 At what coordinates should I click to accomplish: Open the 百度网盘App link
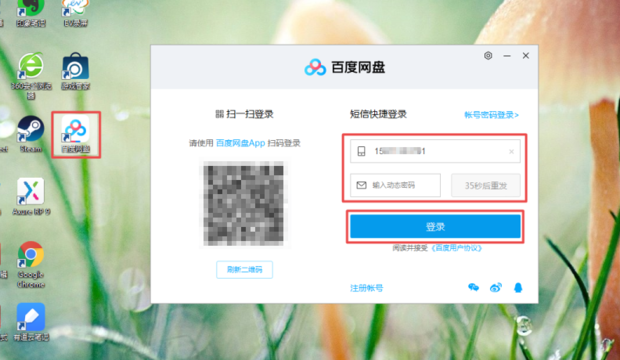pos(240,143)
